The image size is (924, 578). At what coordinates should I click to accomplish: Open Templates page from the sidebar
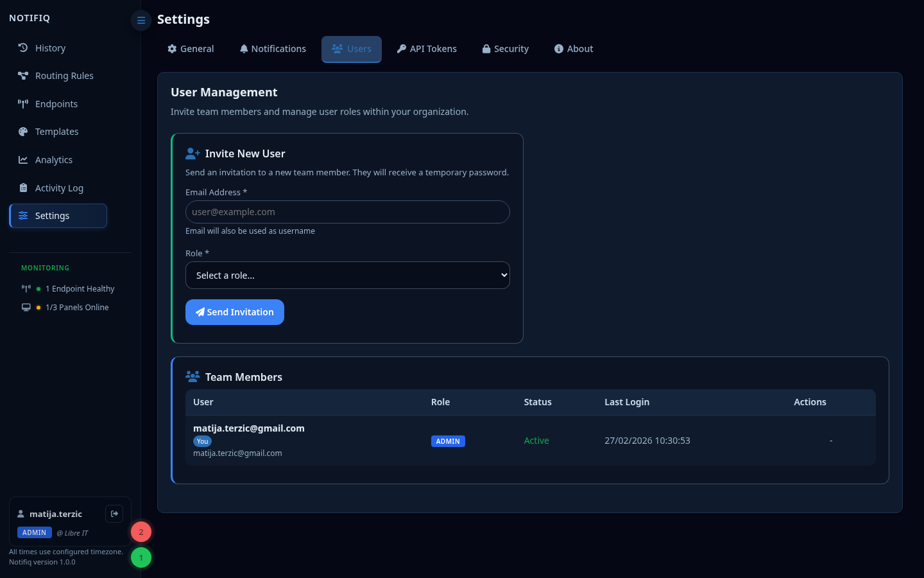(x=58, y=132)
